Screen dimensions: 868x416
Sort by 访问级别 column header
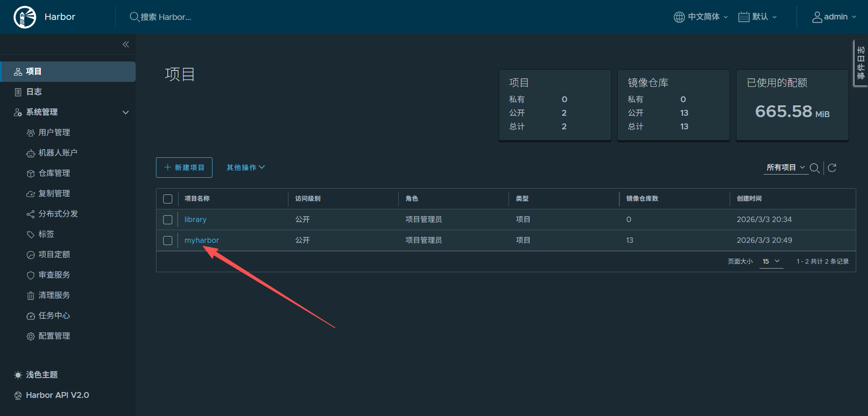click(308, 199)
